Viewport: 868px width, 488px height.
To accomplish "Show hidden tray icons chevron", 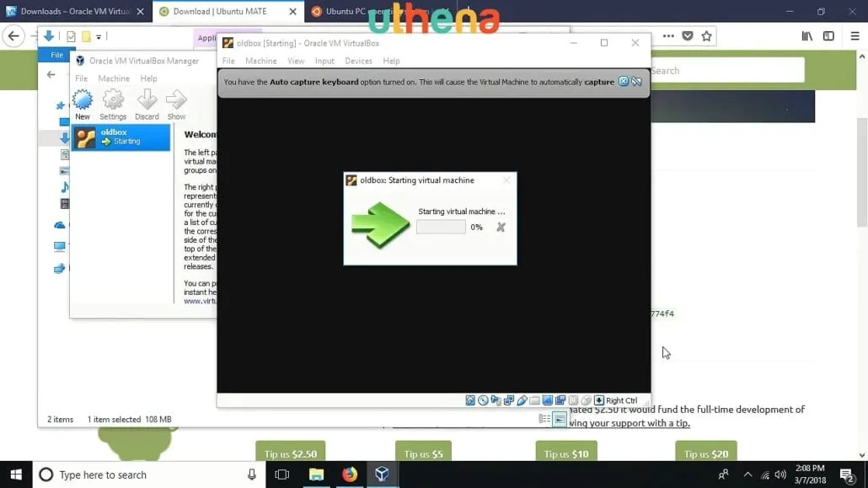I will [x=747, y=475].
